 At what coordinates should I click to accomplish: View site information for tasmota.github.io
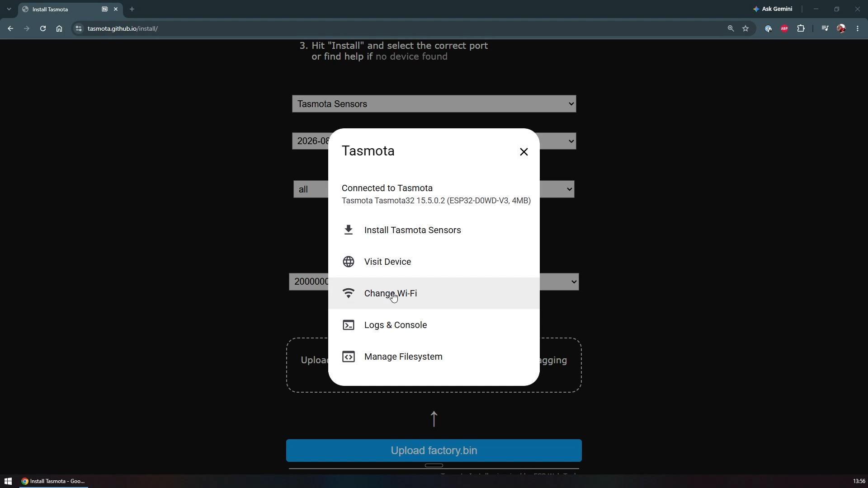79,28
